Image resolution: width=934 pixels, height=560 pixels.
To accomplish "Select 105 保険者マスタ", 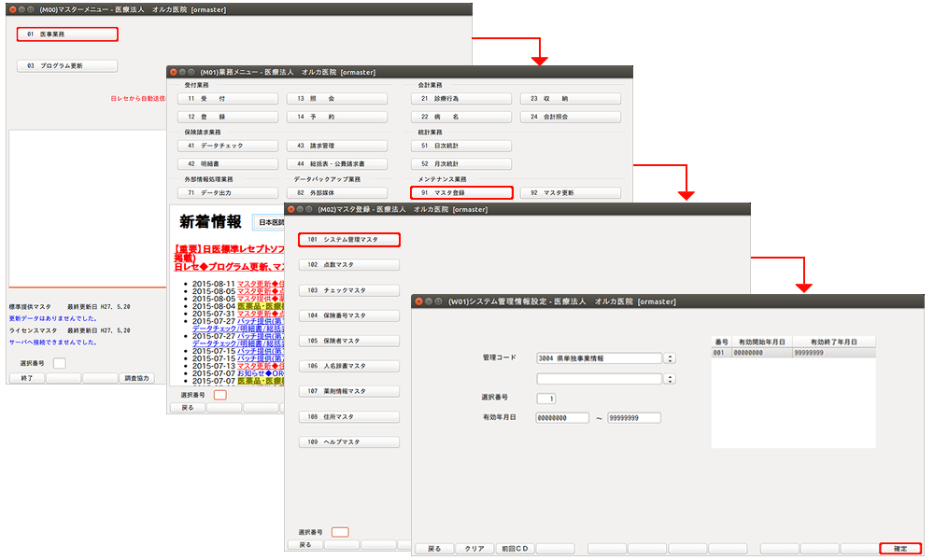I will click(349, 341).
